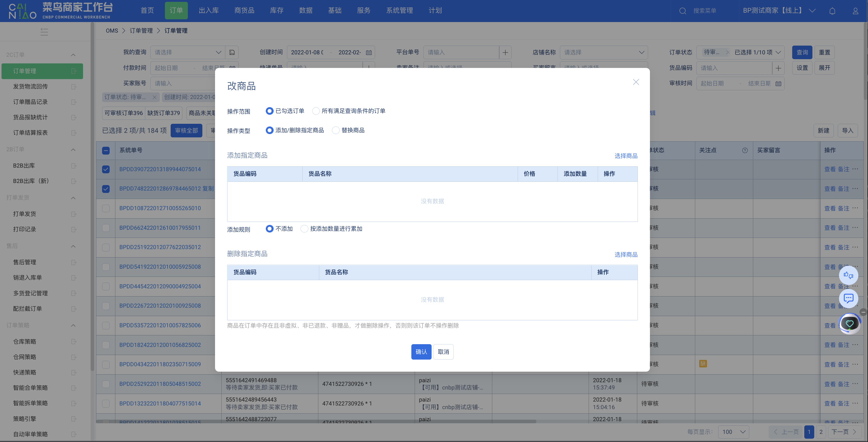This screenshot has width=868, height=442.
Task: Click open-in-new icon beside 订单赠品记录
Action: point(74,102)
